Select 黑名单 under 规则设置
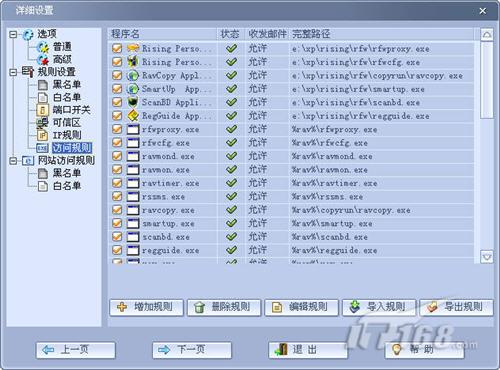500x370 pixels. click(67, 85)
